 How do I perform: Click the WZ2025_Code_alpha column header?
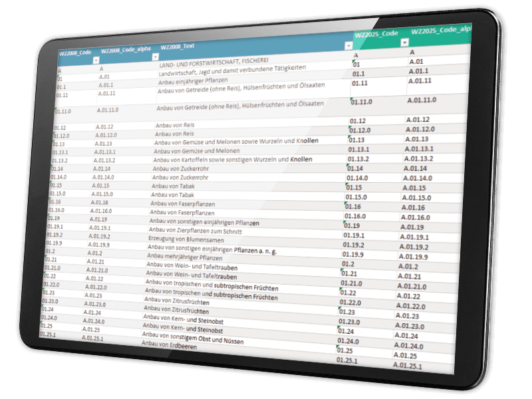(x=440, y=31)
